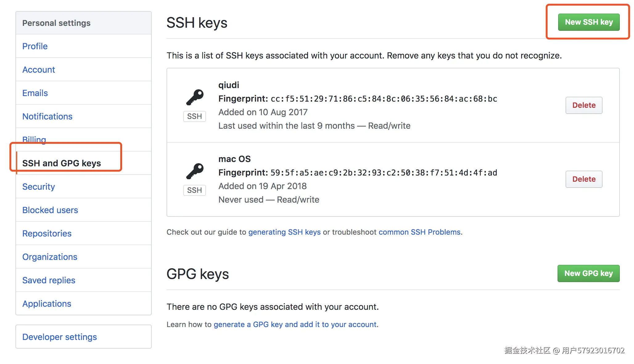This screenshot has height=364, width=634.
Task: Open the Emails settings section
Action: click(35, 93)
